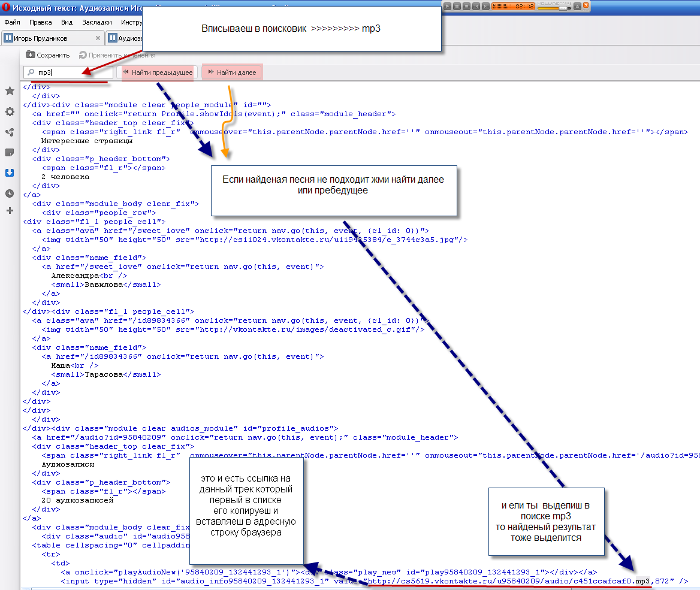Open the Файл menu

13,22
